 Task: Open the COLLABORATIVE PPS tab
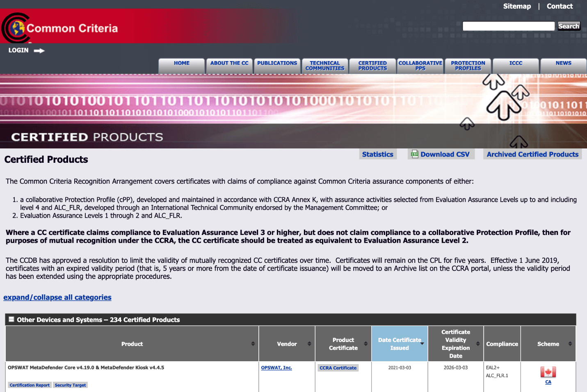420,66
